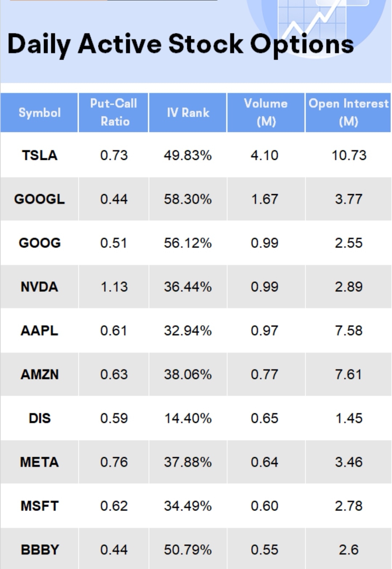Sort by the Open Interest (M) header
392x569 pixels.
click(x=348, y=113)
